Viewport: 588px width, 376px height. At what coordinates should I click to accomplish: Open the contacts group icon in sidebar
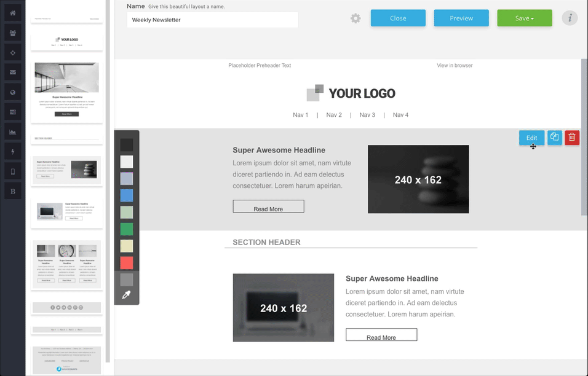tap(12, 33)
